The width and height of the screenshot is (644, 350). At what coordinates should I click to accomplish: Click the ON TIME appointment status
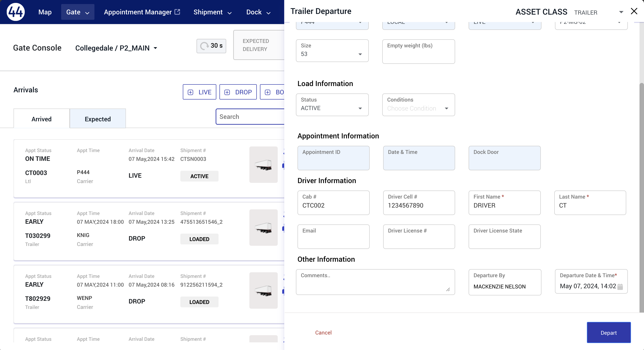38,159
